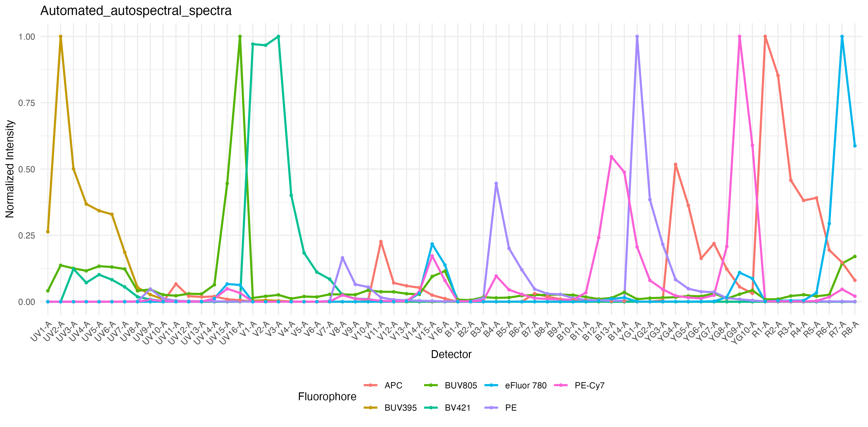
Task: Click the BUV805 peak point at UV16-A
Action: (x=240, y=37)
